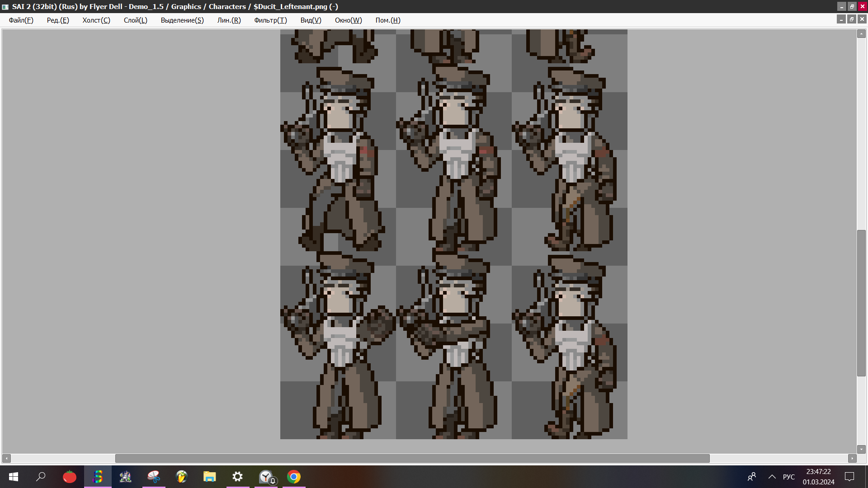Image resolution: width=868 pixels, height=488 pixels.
Task: Open the Холст (Canvas) menu
Action: point(96,20)
